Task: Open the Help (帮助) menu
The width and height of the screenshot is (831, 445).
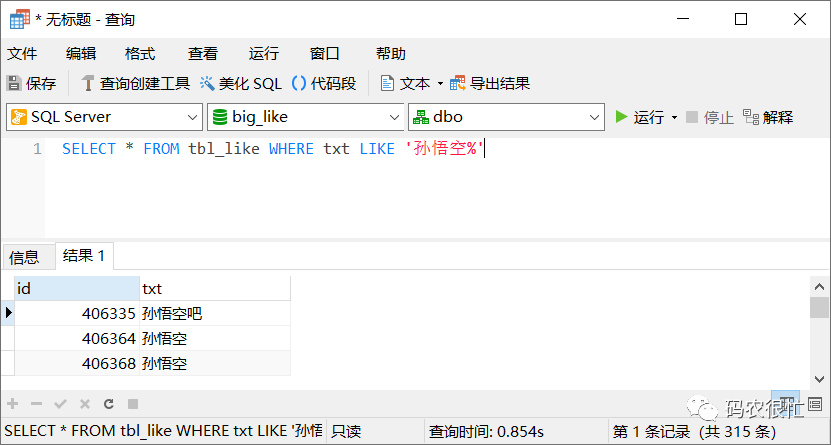Action: [x=391, y=54]
